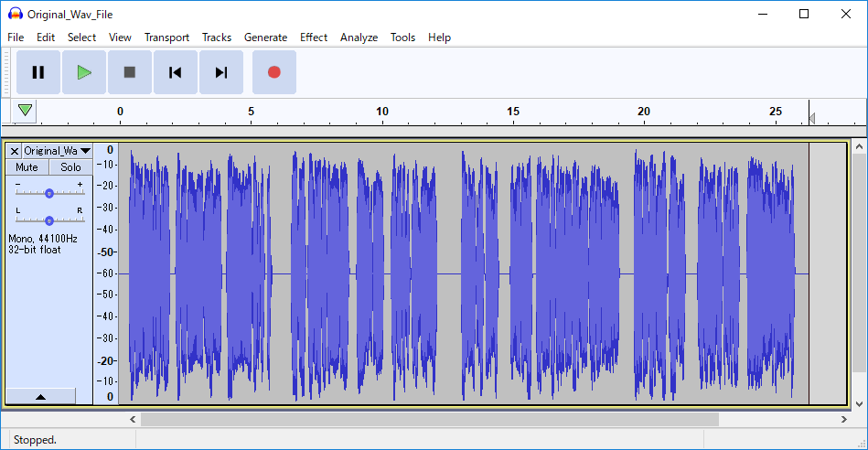Click the horizontal scrollbar left arrow

[133, 420]
